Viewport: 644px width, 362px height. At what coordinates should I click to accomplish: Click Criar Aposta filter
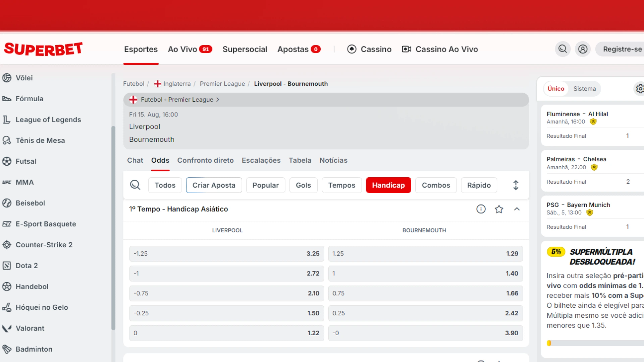click(214, 185)
